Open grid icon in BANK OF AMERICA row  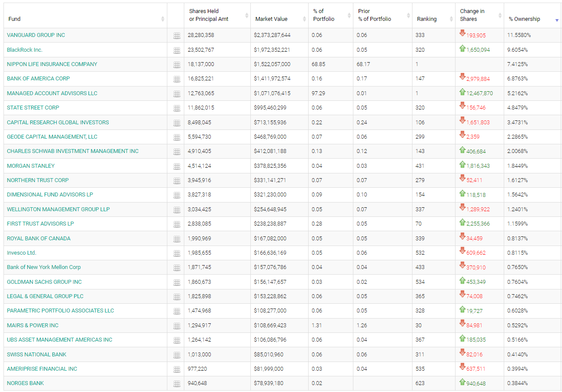176,80
